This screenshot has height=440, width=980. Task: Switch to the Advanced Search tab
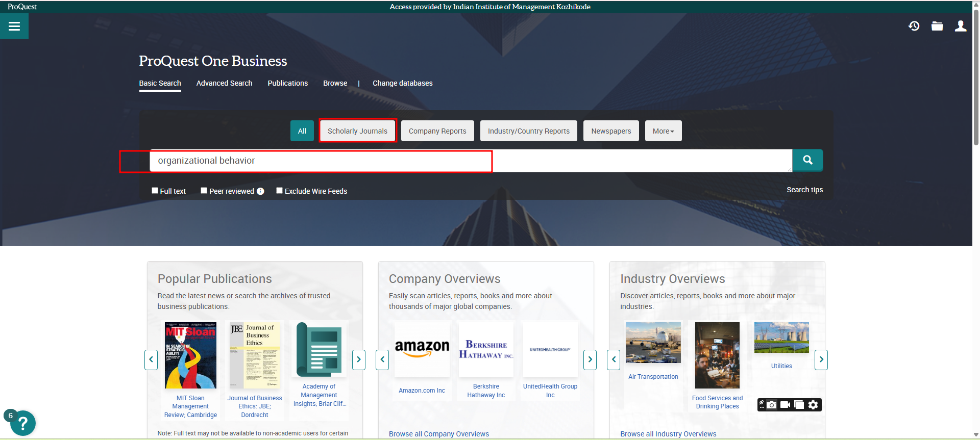[x=224, y=83]
